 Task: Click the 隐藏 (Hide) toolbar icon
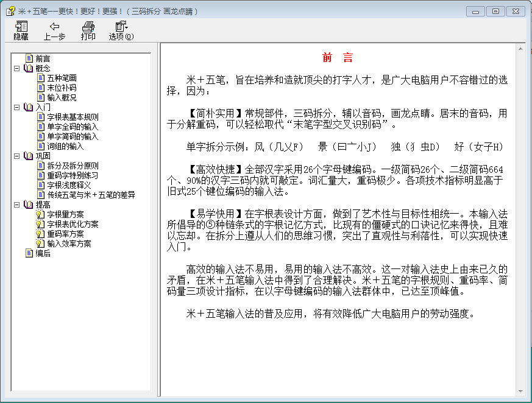tap(21, 27)
